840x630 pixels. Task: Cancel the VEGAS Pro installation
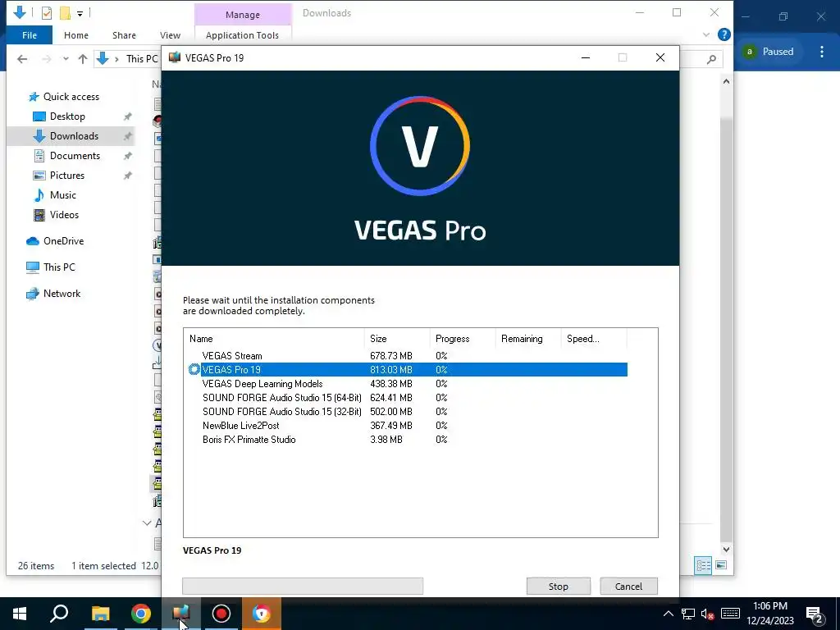point(628,586)
